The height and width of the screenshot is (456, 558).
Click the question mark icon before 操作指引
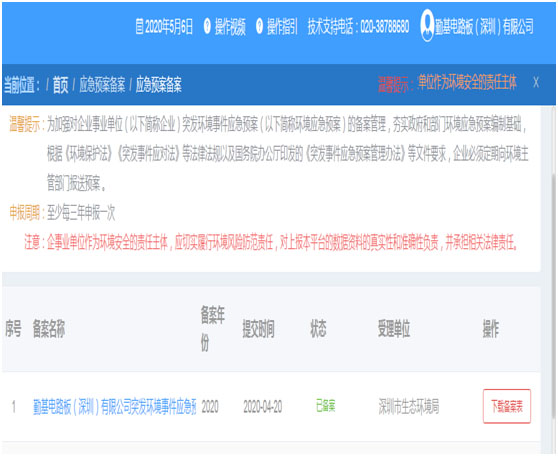[x=259, y=26]
